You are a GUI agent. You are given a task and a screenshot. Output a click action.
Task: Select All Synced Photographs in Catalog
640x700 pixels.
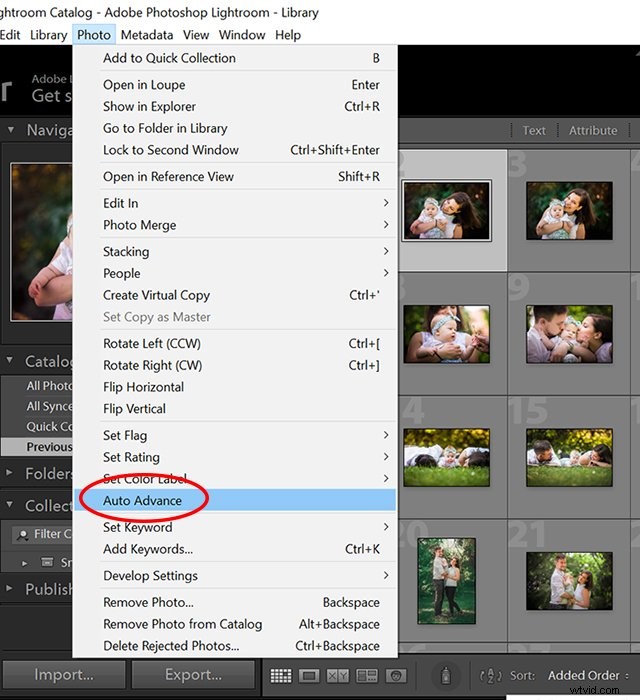37,406
